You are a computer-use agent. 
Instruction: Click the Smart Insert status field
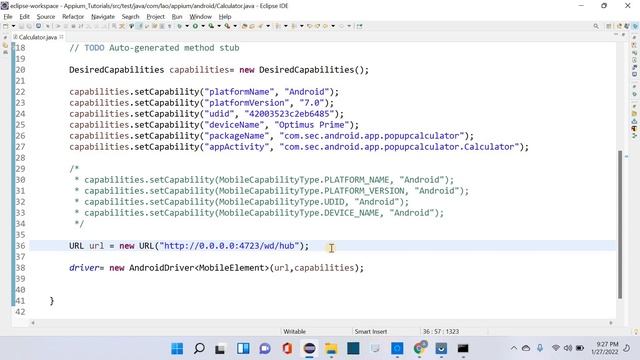[x=371, y=331]
